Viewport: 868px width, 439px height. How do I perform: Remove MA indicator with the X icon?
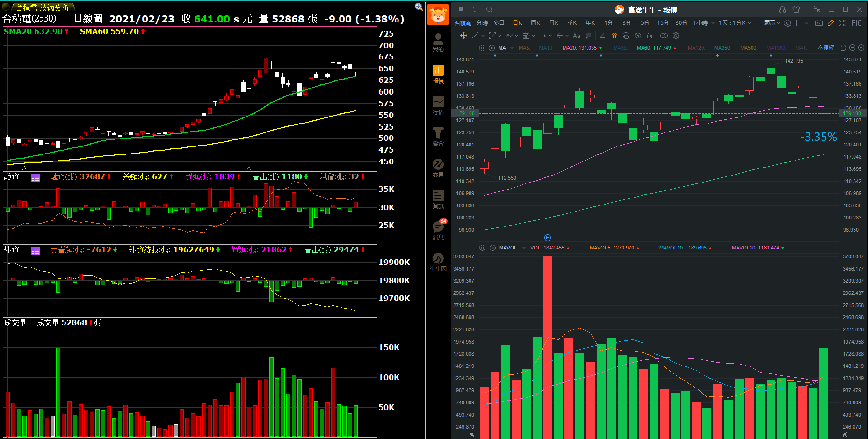492,48
